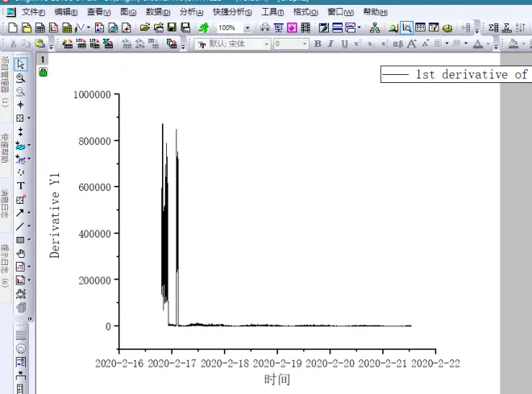
Task: Click the New Project icon
Action: (13, 27)
